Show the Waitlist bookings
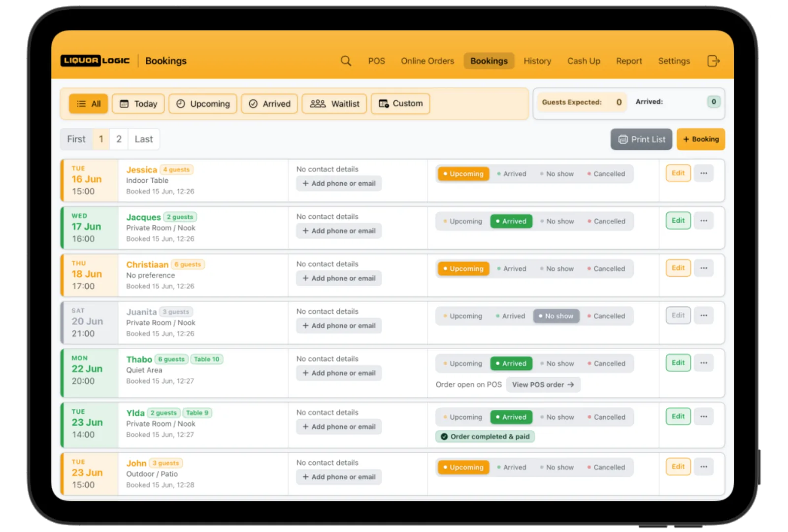 (x=334, y=104)
